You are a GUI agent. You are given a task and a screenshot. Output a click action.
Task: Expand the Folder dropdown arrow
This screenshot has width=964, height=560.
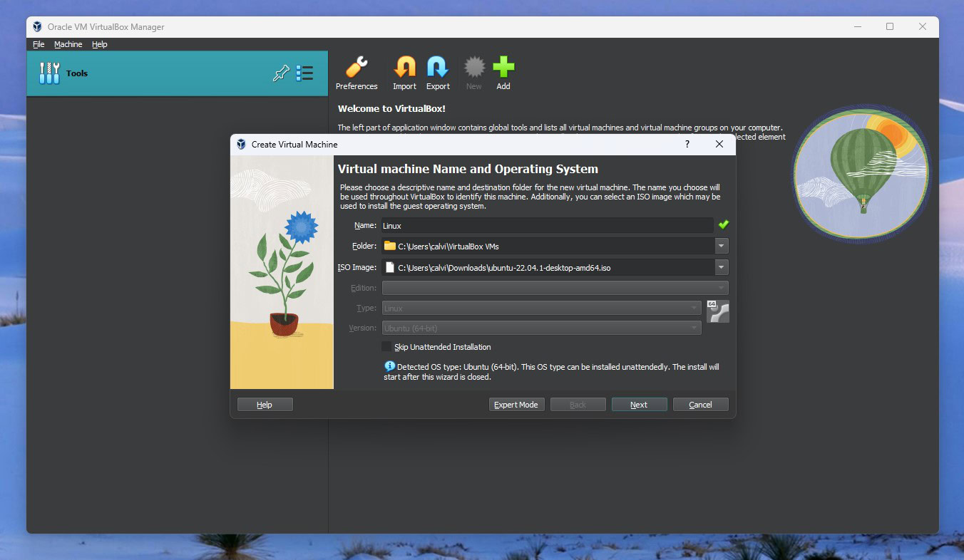pos(722,246)
